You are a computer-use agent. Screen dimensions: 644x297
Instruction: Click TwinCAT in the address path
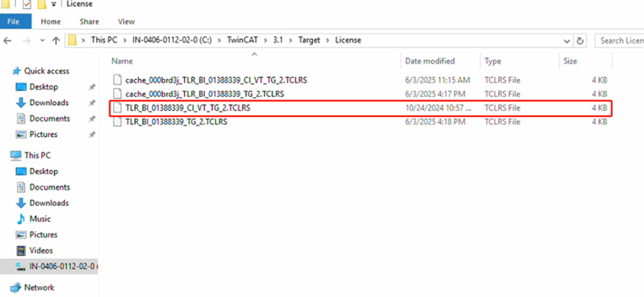tap(242, 40)
